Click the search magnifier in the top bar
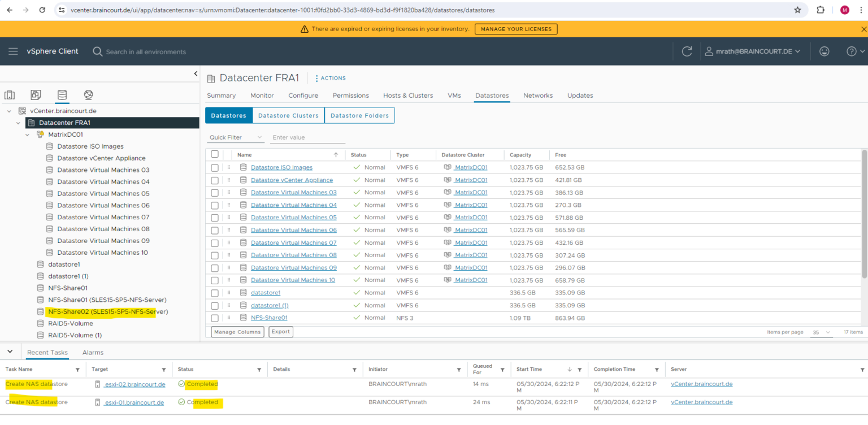 (x=97, y=51)
